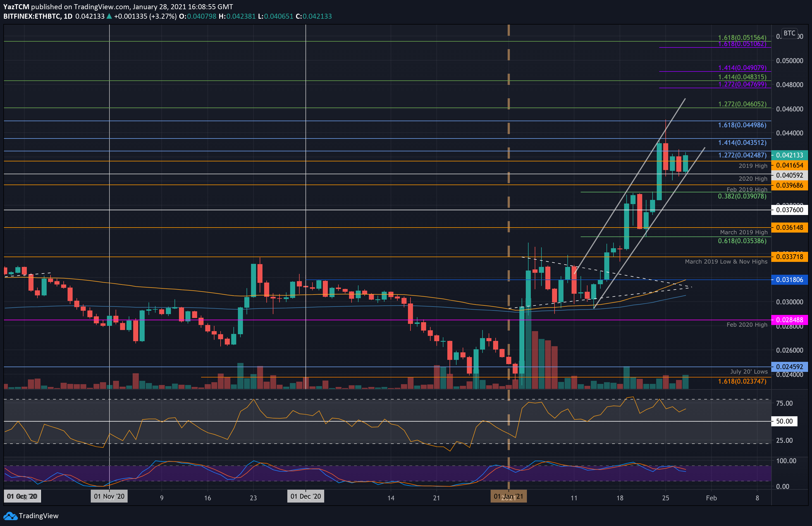812x526 pixels.
Task: Click the 01 Jan '21 date label
Action: point(508,496)
